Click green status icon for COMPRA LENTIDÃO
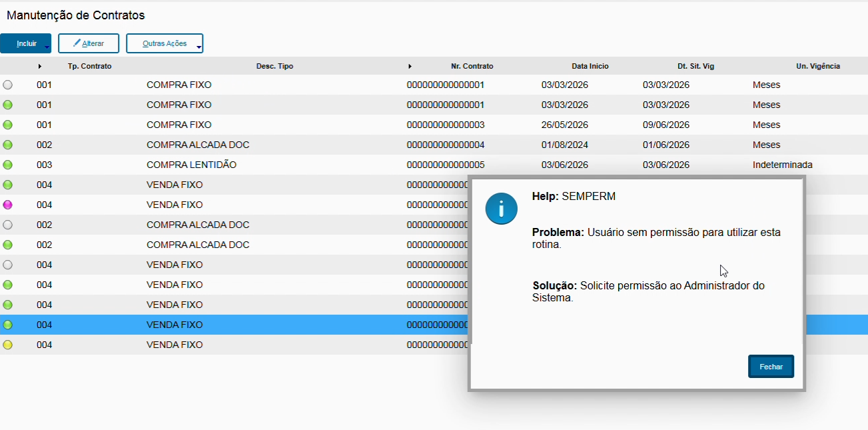Viewport: 868px width, 430px height. click(8, 165)
